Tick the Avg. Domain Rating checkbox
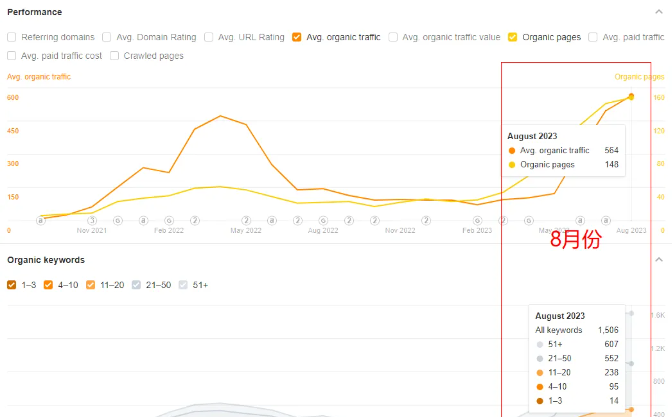 point(106,37)
